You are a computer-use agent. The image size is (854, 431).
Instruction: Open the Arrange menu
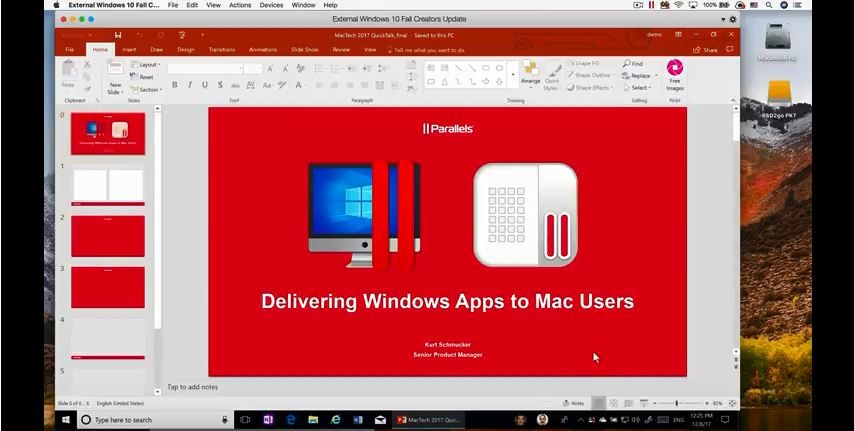point(530,73)
